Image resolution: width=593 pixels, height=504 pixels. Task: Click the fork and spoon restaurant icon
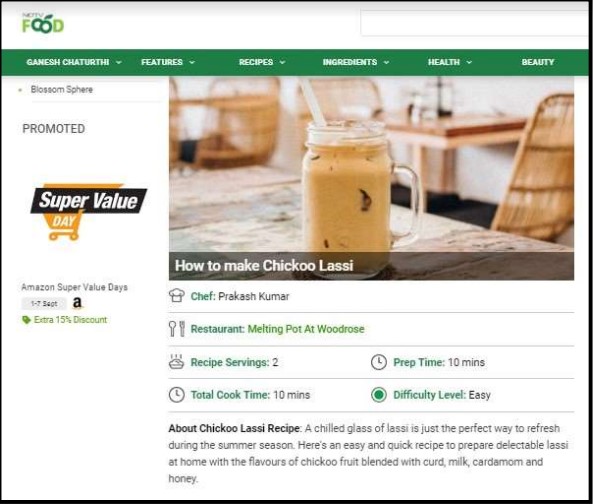[x=177, y=329]
